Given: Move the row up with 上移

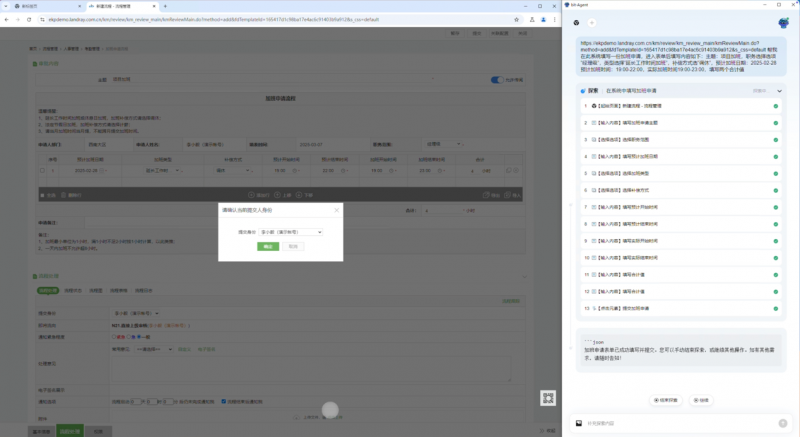Looking at the screenshot, I should [283, 195].
